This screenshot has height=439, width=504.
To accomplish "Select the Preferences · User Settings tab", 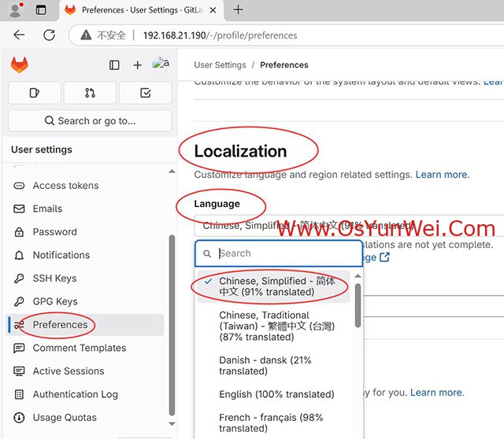I will coord(142,10).
